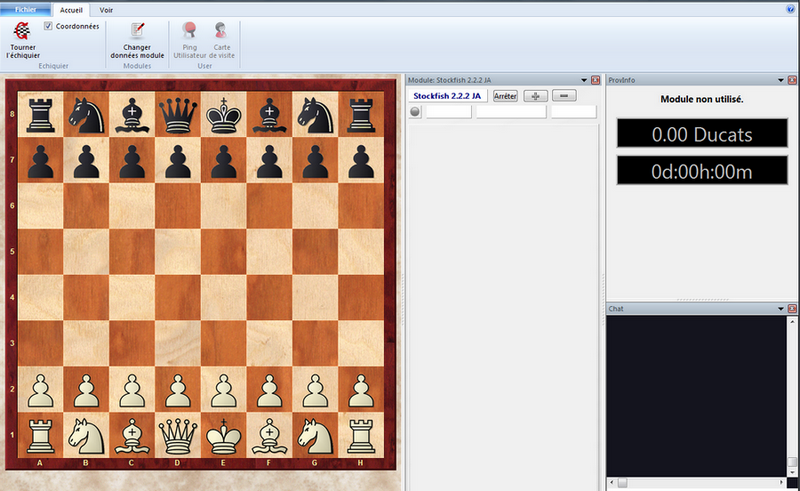Click the gray engine status indicator circle
Viewport: 800px width, 491px height.
tap(416, 112)
